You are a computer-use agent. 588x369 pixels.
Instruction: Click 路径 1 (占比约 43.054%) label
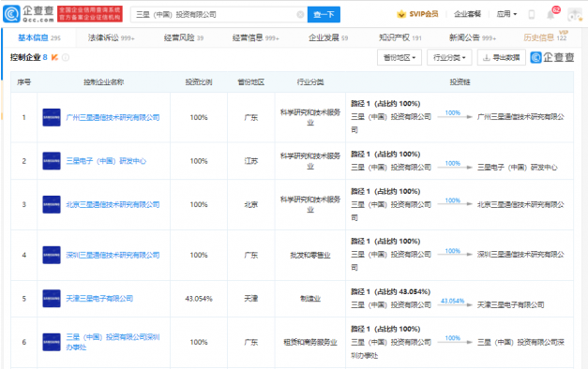click(x=391, y=291)
